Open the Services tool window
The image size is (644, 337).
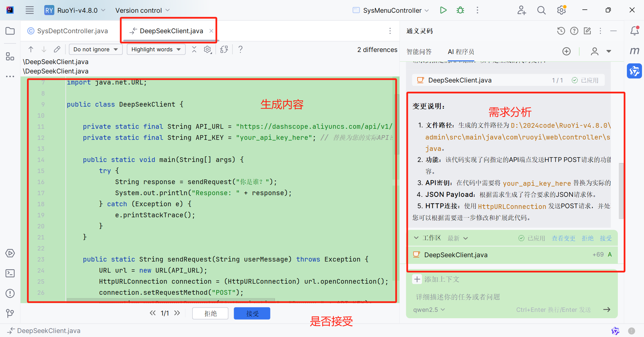[10, 253]
